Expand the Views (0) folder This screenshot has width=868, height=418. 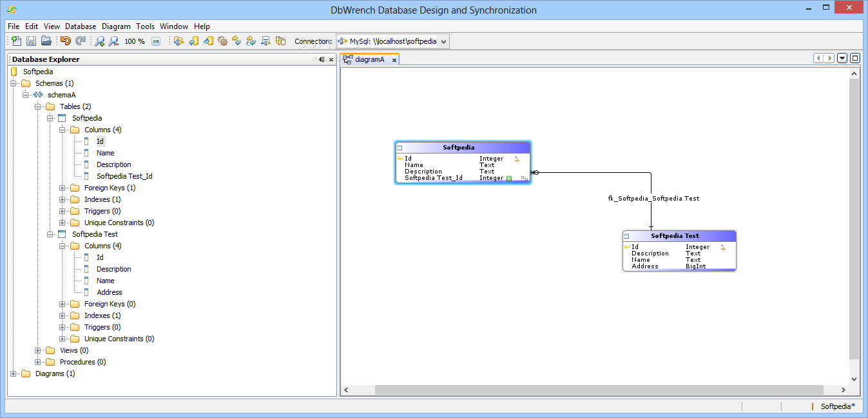point(38,350)
